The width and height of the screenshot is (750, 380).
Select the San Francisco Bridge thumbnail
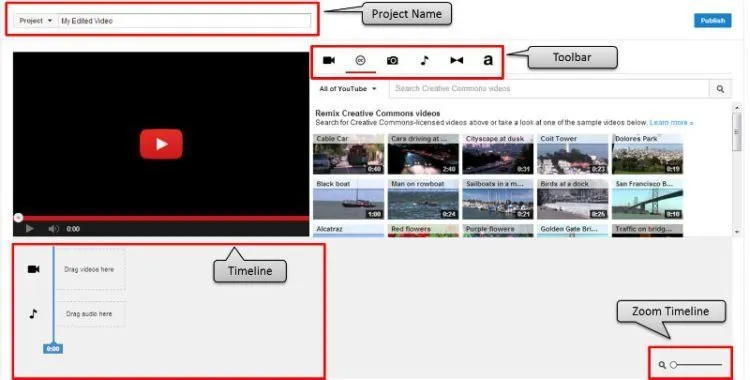tap(648, 199)
